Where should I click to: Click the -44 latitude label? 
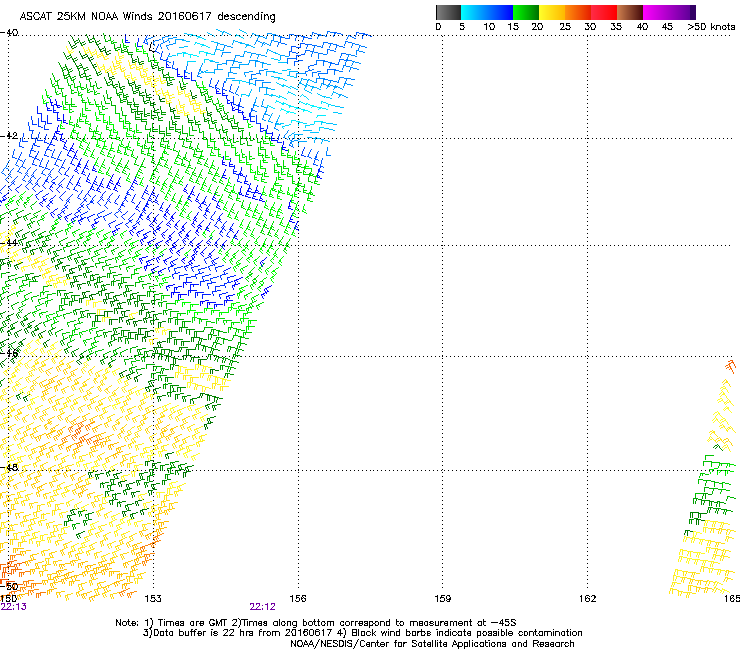pos(9,243)
